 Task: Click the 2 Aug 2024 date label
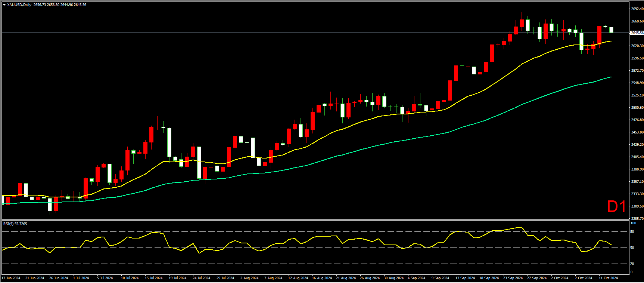coord(249,278)
